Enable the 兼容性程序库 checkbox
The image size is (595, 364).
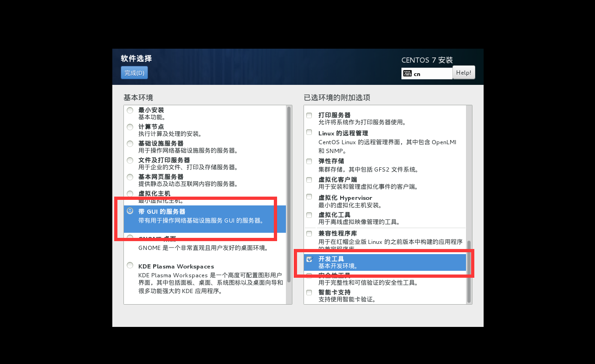pos(309,233)
